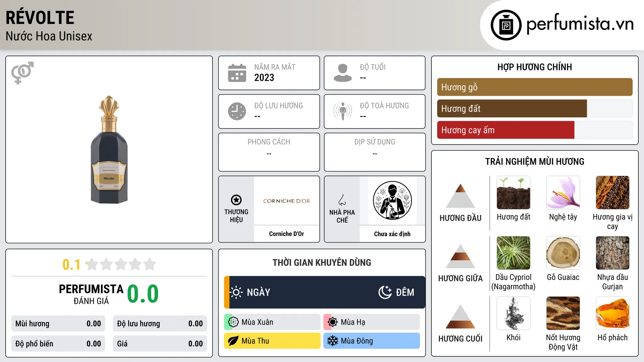Click the moon icon next to Đêm

tap(385, 292)
